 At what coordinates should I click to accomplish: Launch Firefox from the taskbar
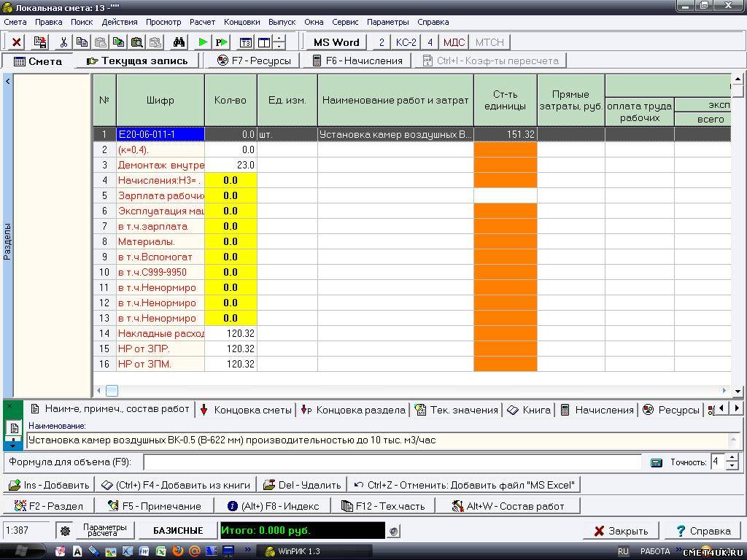coord(178,551)
